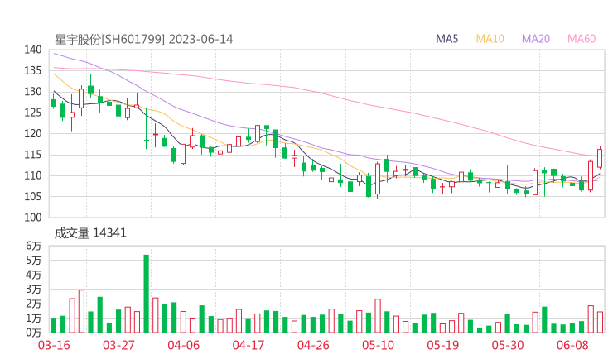Click the 3万 volume axis label

(x=33, y=290)
